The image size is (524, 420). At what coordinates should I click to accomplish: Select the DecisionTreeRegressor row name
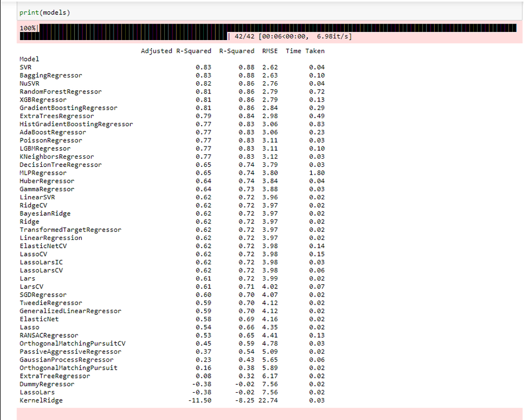[x=60, y=165]
